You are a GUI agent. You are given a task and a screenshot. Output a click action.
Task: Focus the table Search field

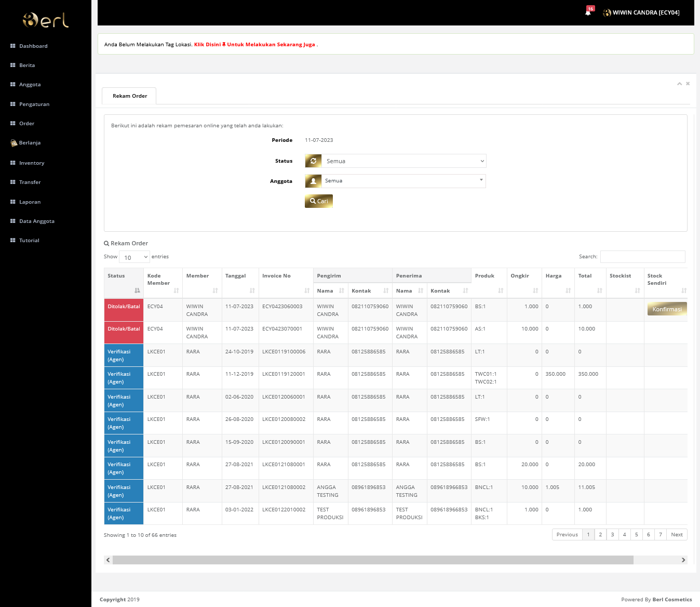(x=642, y=257)
